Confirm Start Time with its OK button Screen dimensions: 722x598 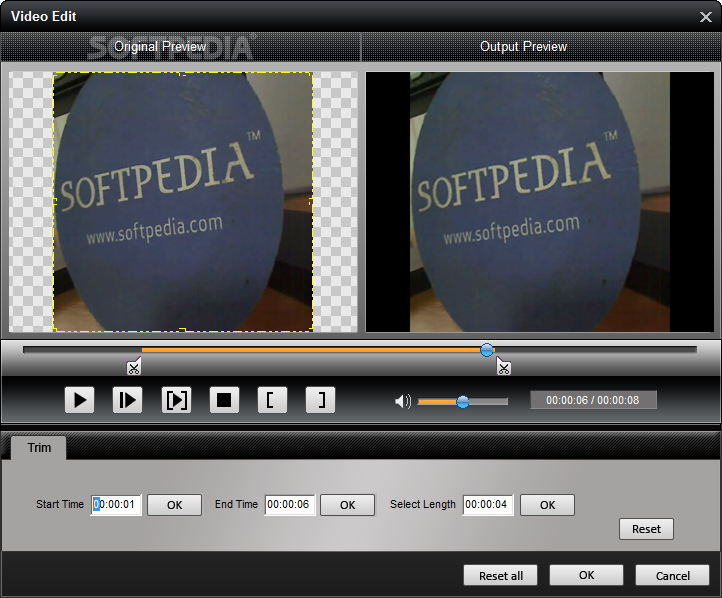coord(175,505)
